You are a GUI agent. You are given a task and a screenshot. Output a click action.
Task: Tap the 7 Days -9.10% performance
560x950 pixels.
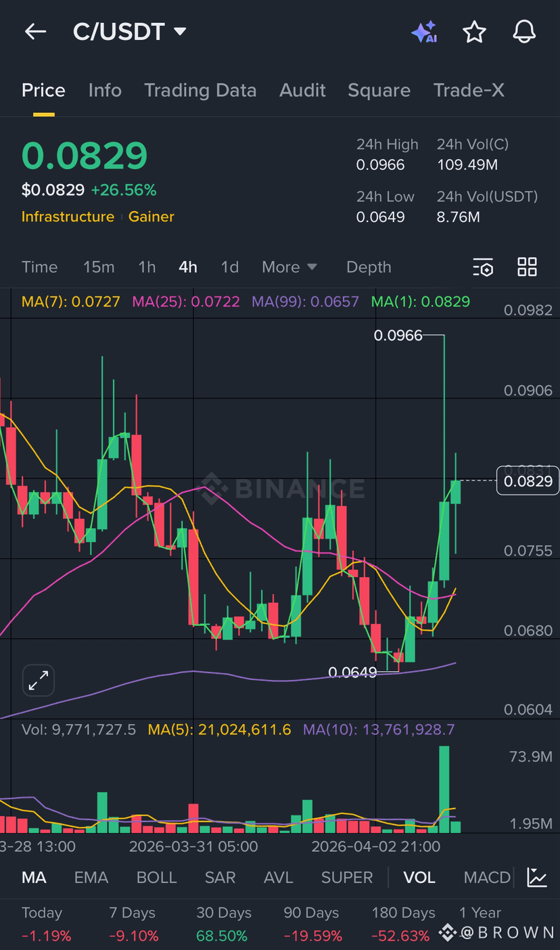point(134,924)
